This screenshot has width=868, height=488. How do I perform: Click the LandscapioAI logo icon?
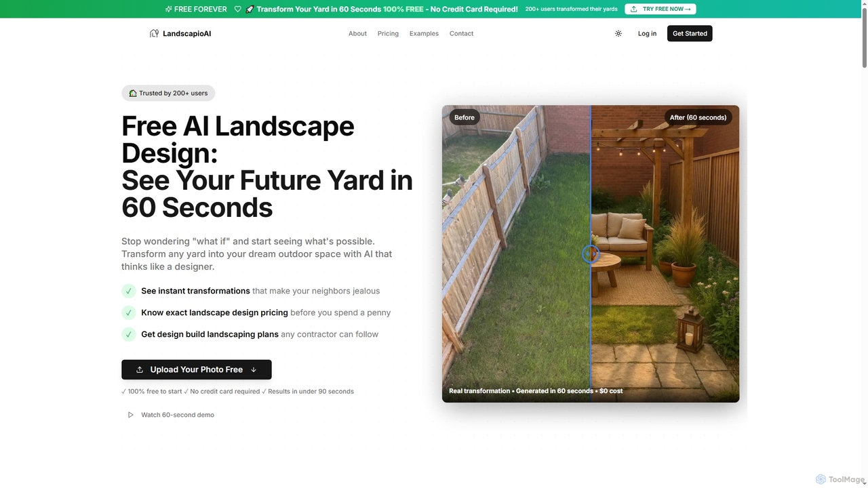point(154,33)
